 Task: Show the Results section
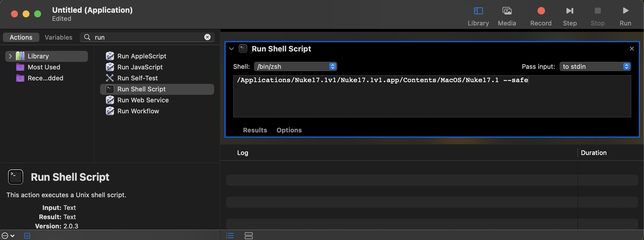point(255,130)
